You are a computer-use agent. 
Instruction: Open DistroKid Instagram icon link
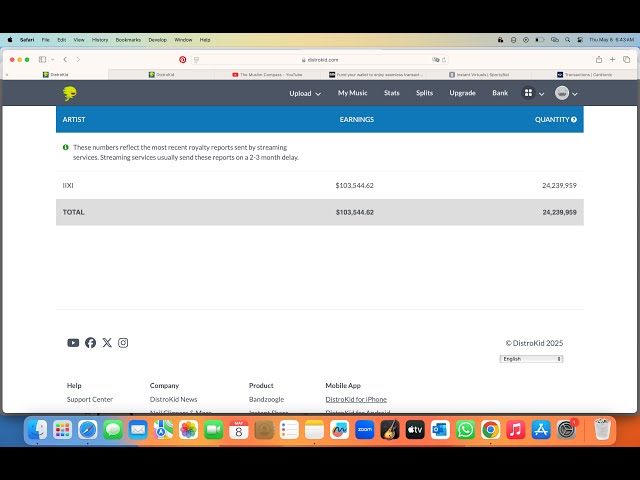click(x=123, y=343)
